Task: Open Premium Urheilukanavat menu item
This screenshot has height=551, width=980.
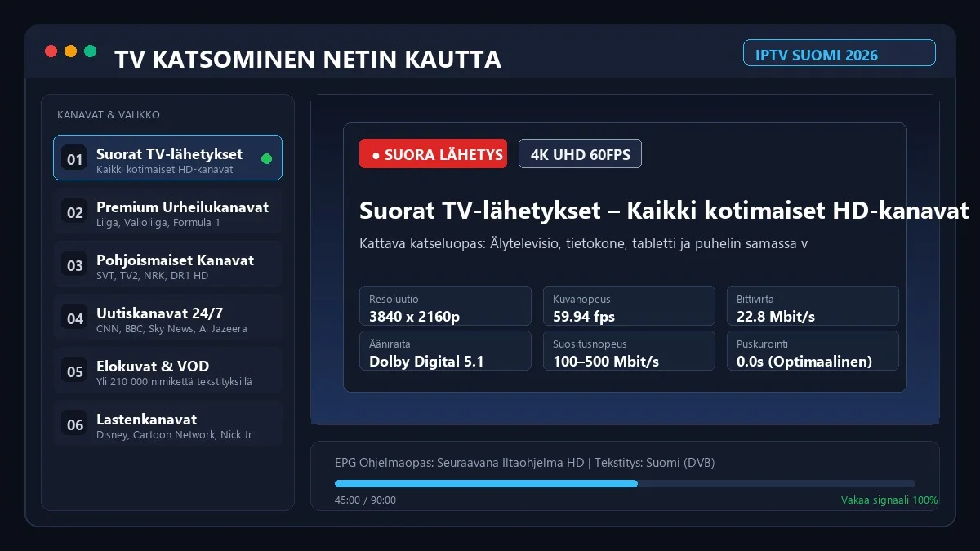Action: (167, 211)
